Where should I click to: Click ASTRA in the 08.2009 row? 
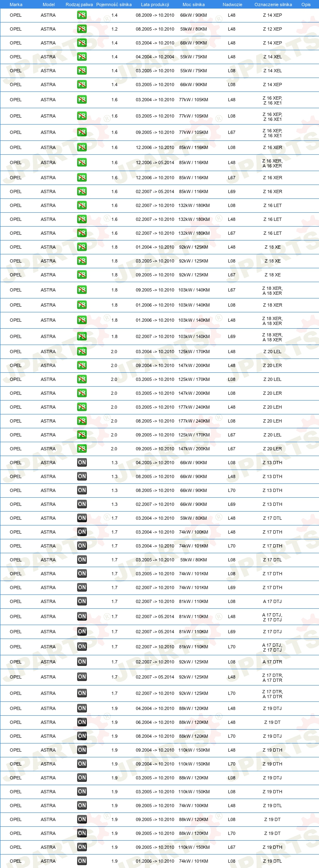[48, 15]
